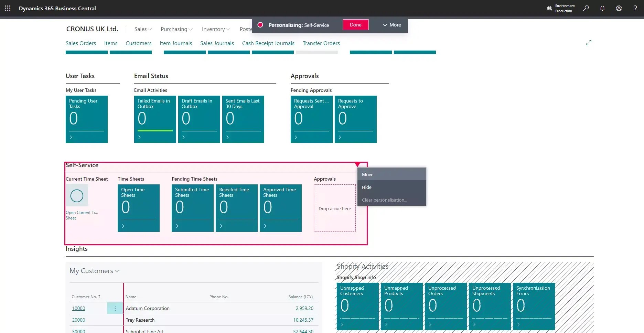The height and width of the screenshot is (333, 644).
Task: Open the Items link
Action: pyautogui.click(x=111, y=43)
